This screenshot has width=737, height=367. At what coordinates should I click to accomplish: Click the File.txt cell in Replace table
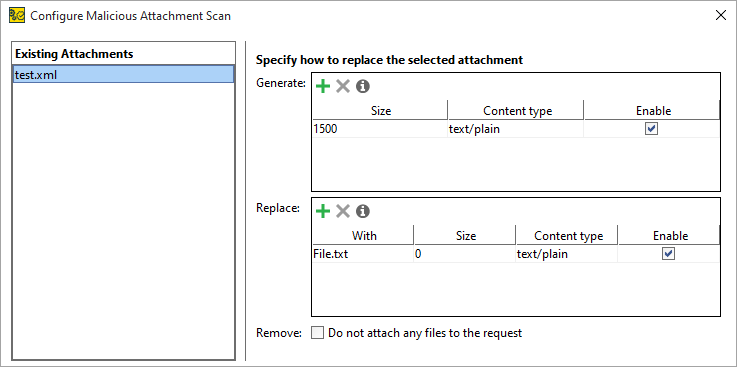tap(363, 254)
